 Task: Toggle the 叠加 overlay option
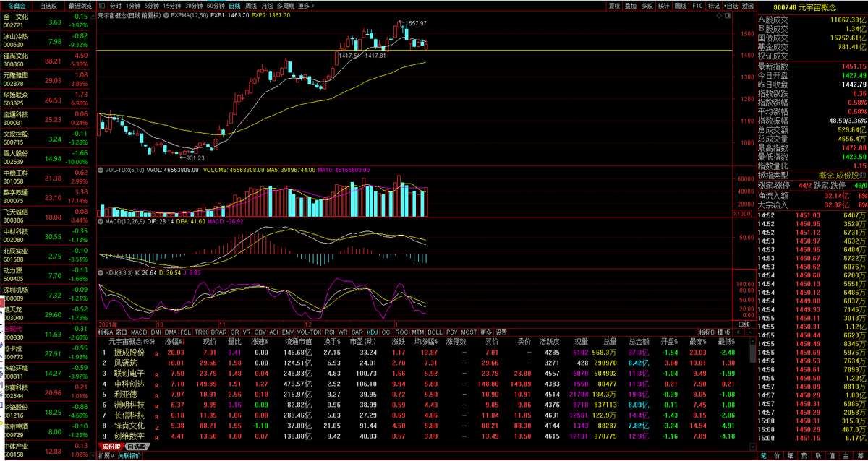pos(630,5)
